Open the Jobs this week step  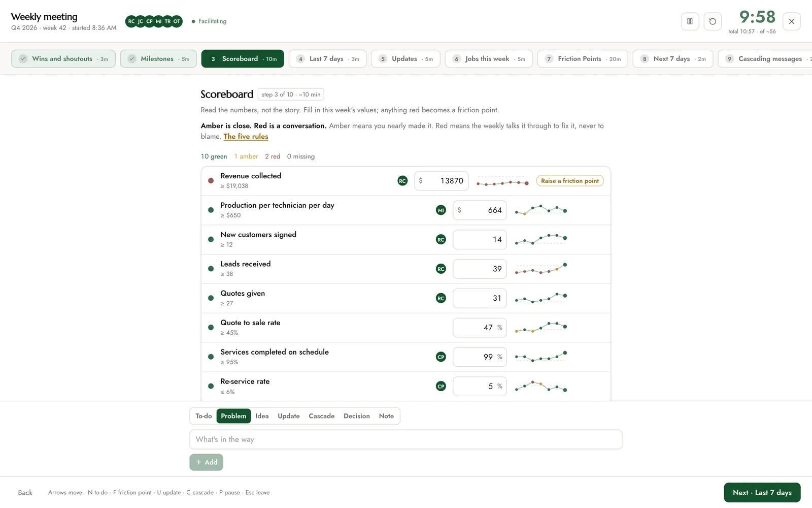click(x=489, y=59)
